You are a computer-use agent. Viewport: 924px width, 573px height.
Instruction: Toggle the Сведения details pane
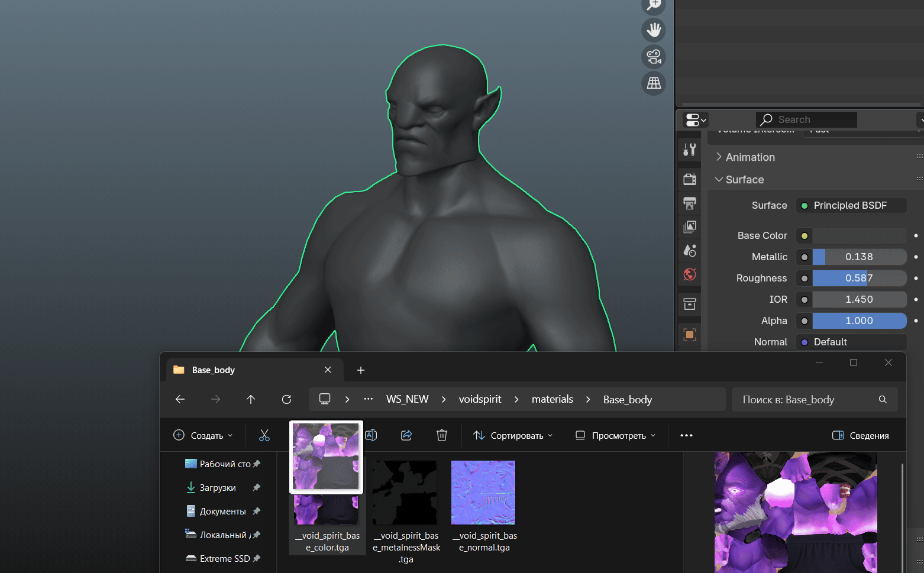tap(861, 436)
